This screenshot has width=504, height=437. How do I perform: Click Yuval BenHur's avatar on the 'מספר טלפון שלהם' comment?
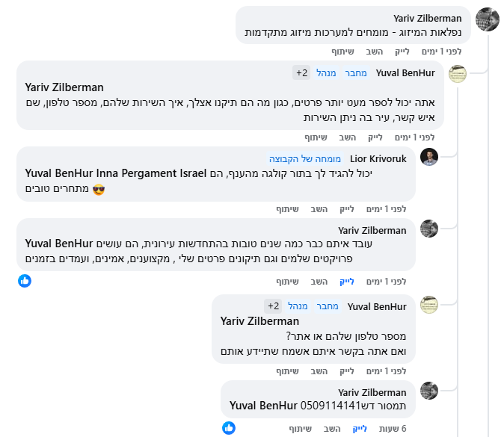[429, 305]
